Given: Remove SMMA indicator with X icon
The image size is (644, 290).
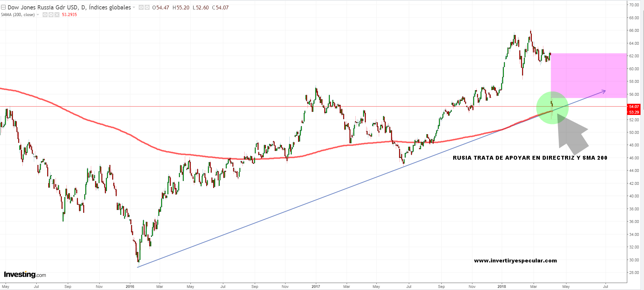Looking at the screenshot, I should point(57,15).
